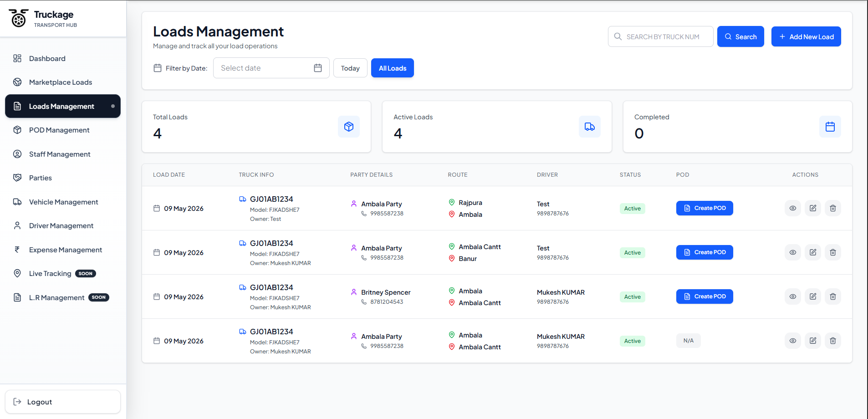Navigate to Parties page

[63, 178]
